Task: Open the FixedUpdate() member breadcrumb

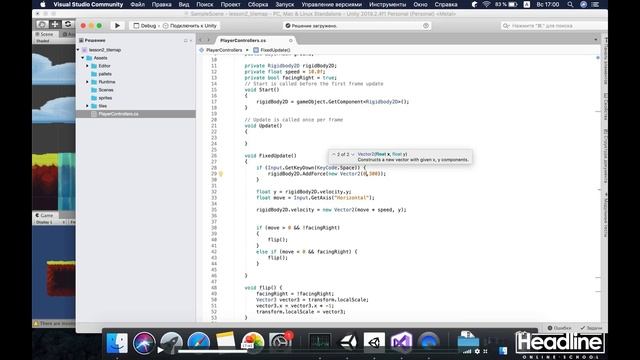Action: [x=272, y=50]
